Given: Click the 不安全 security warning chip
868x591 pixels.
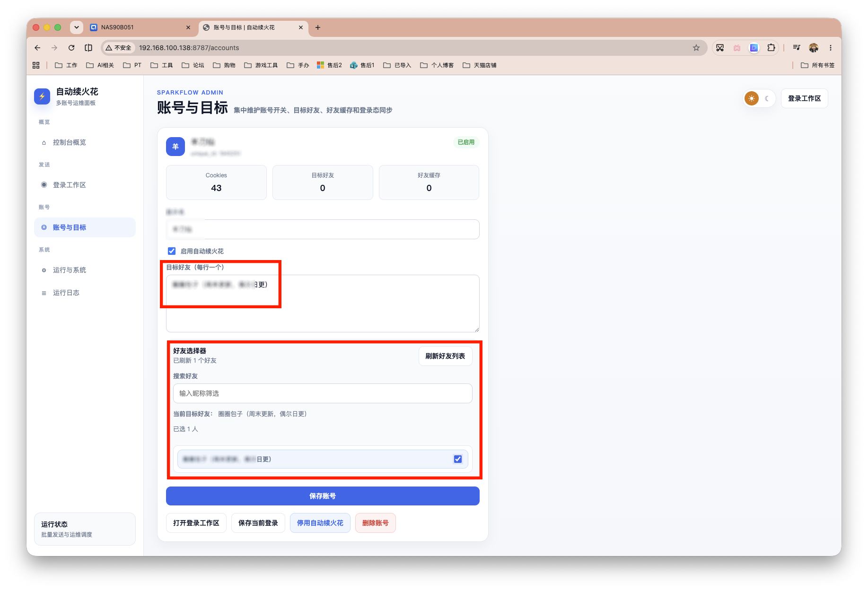Looking at the screenshot, I should 119,48.
